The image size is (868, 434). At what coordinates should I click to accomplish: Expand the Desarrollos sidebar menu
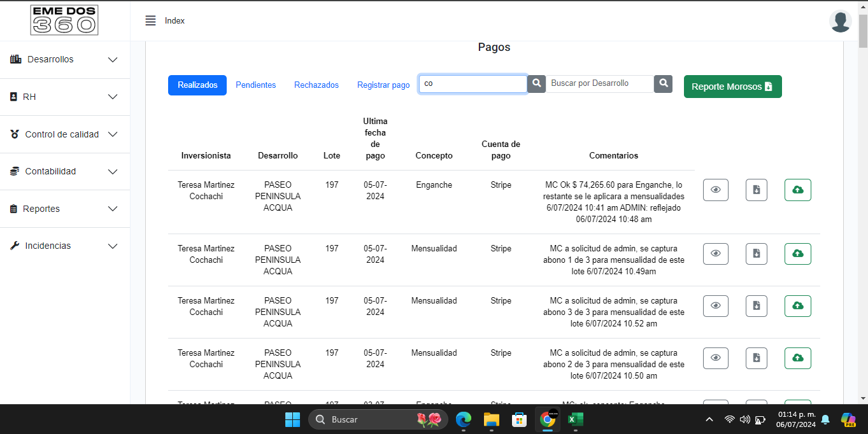point(65,59)
